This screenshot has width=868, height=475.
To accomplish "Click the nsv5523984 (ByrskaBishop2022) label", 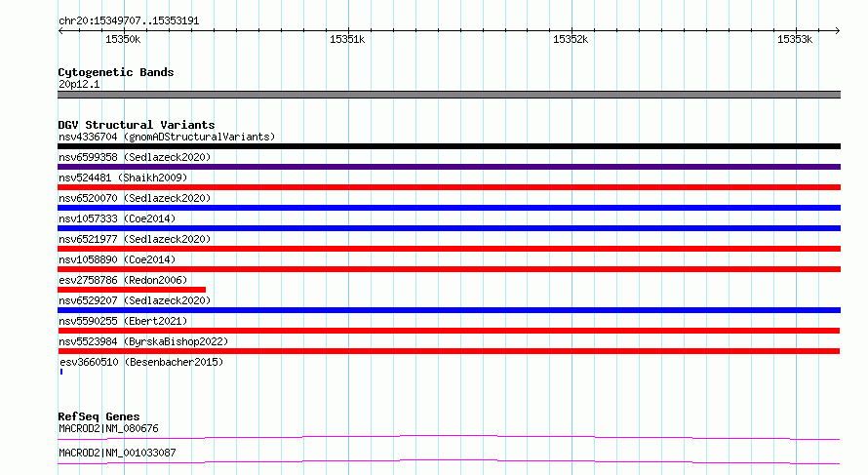I will [143, 341].
